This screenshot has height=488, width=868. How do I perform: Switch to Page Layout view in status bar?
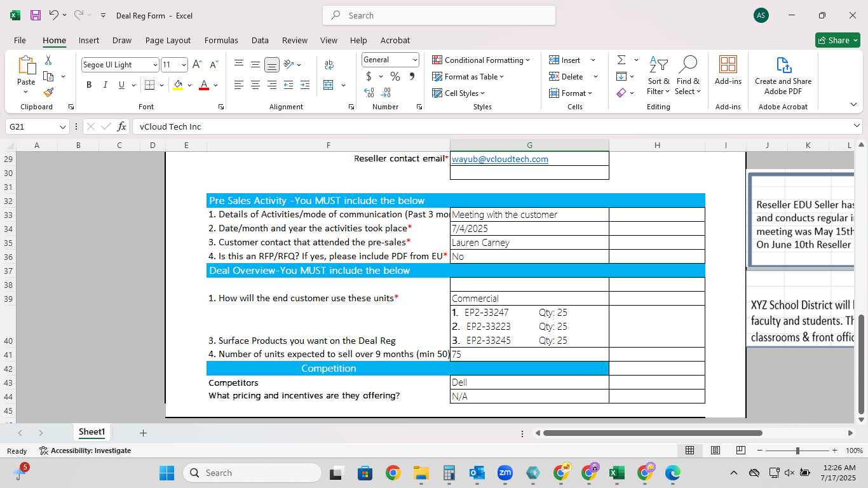click(x=715, y=451)
